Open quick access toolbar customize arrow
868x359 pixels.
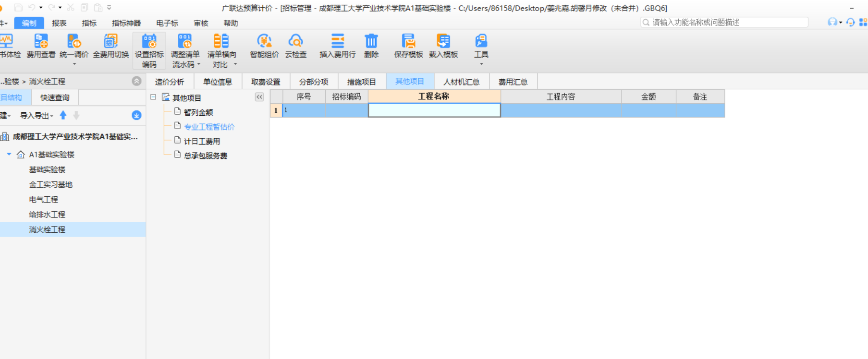point(109,8)
